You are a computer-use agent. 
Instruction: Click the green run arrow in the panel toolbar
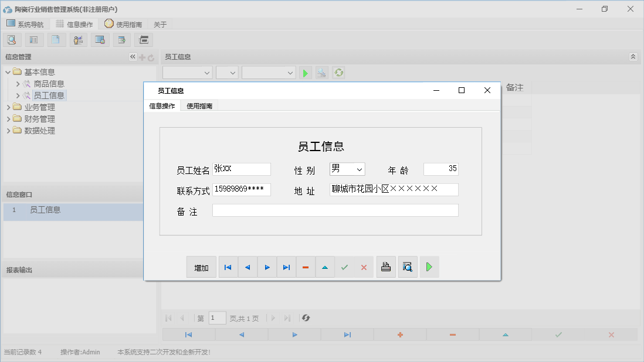tap(305, 73)
